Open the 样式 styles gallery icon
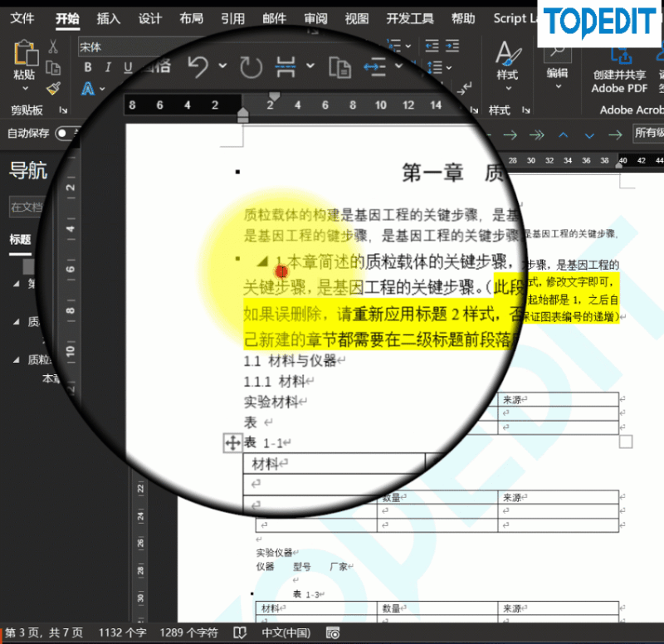This screenshot has width=664, height=644. (x=507, y=54)
